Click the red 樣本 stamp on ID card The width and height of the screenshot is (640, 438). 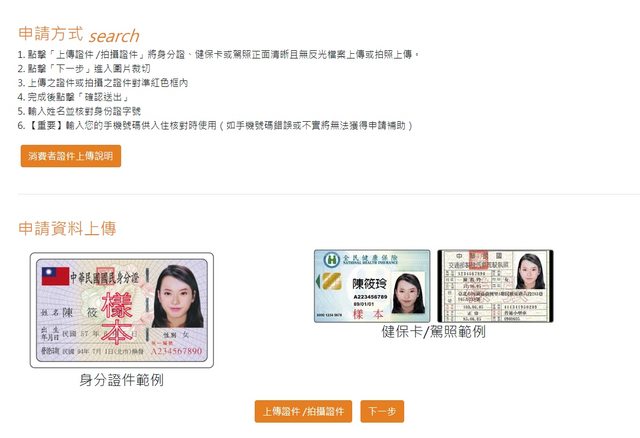coord(117,318)
